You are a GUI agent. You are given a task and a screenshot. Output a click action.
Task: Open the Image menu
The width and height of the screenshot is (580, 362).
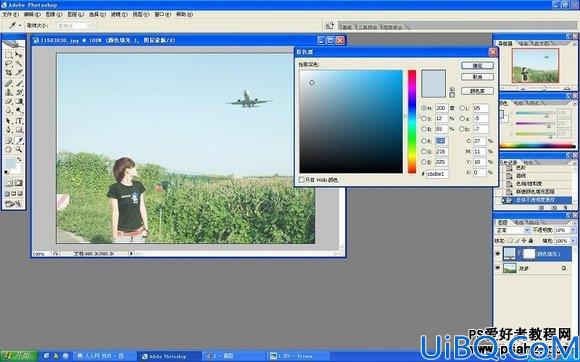click(x=54, y=14)
